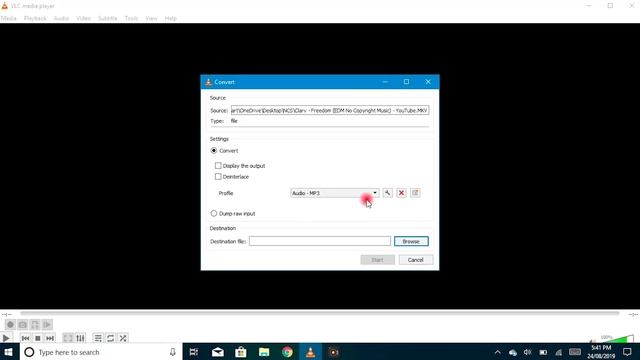The height and width of the screenshot is (360, 640).
Task: Open Google Chrome on taskbar
Action: tap(287, 352)
